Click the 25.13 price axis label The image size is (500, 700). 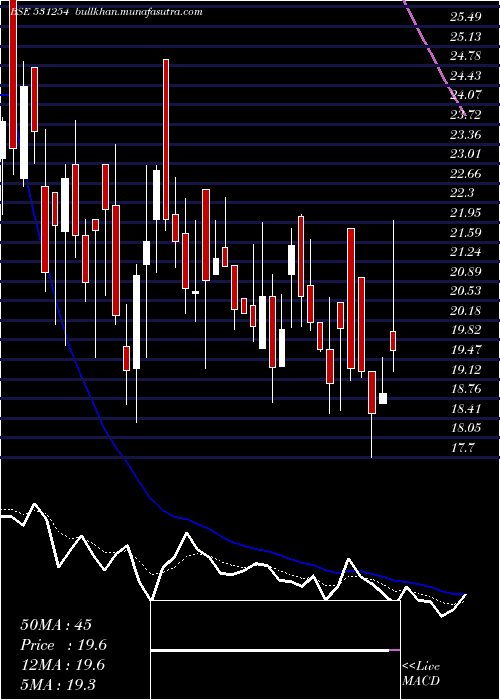click(x=466, y=37)
